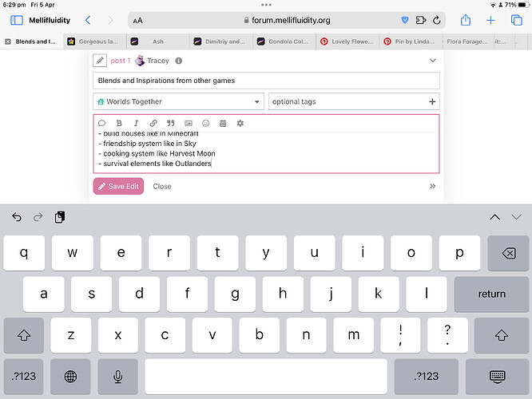
Task: Edit the topic title field
Action: [266, 81]
